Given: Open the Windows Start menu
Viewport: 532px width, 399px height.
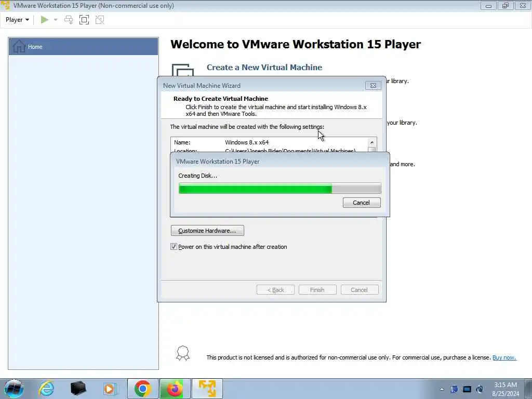Looking at the screenshot, I should pos(14,389).
